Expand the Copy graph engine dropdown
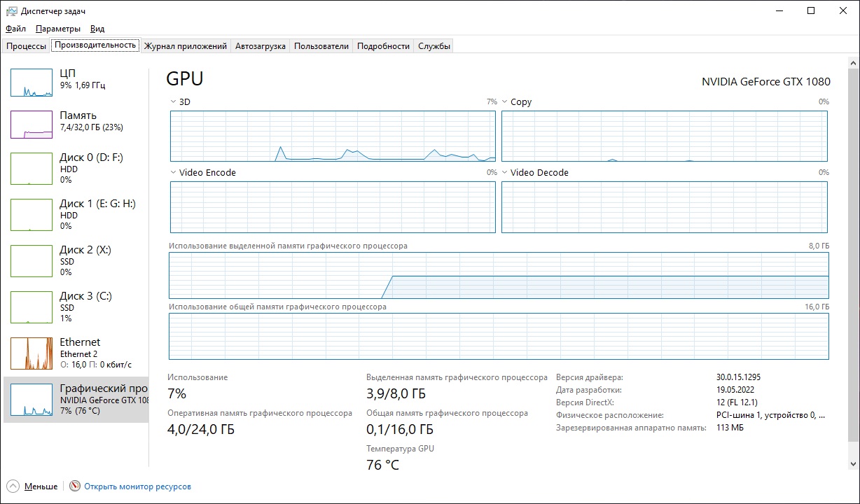Image resolution: width=860 pixels, height=504 pixels. pyautogui.click(x=505, y=102)
